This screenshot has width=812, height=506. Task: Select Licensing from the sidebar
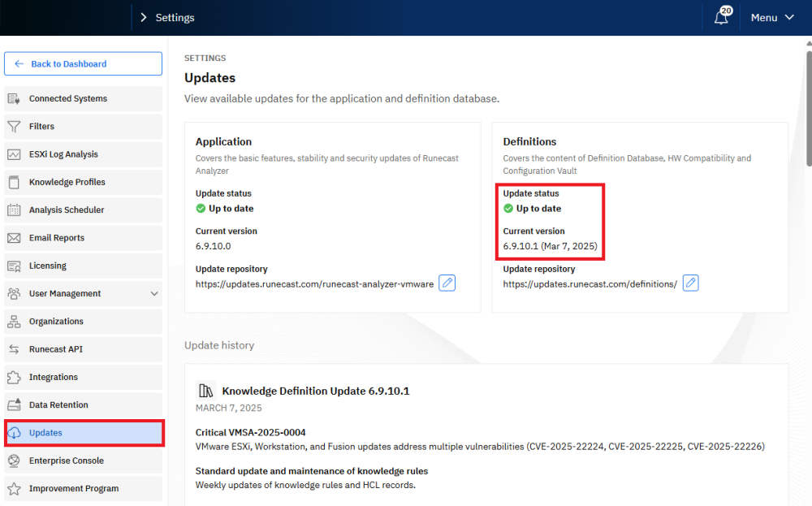49,266
